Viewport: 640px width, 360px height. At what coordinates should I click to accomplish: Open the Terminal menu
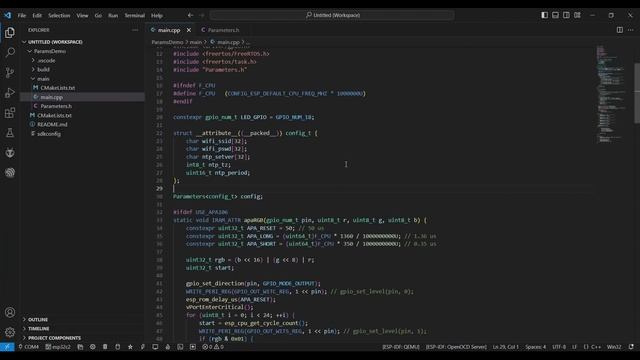click(x=135, y=15)
